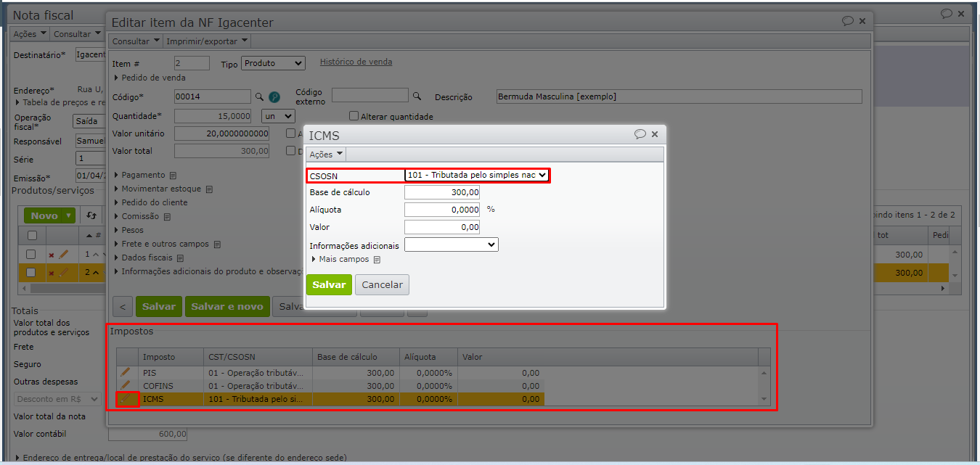Edit item 2 with pencil icon
980x465 pixels.
click(63, 273)
